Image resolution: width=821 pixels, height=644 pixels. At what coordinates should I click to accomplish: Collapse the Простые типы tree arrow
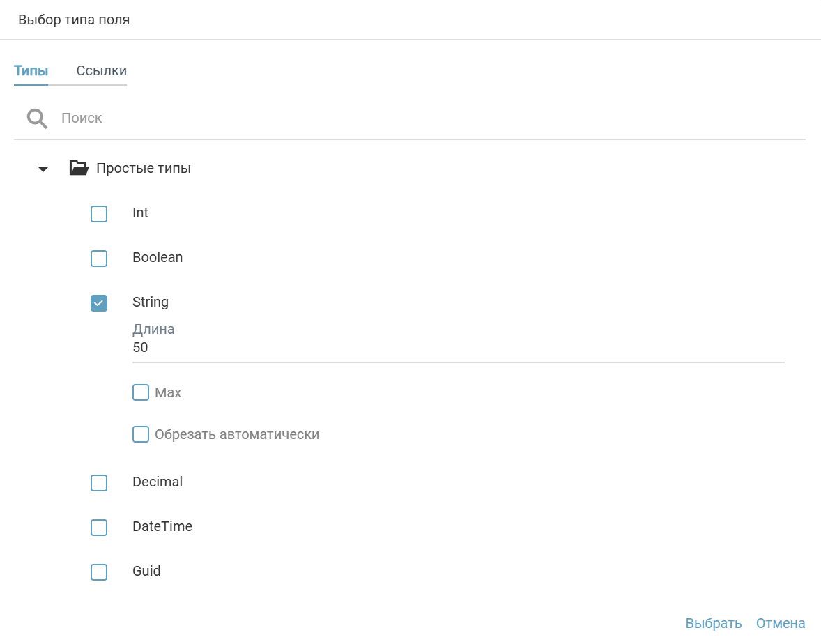pyautogui.click(x=43, y=169)
